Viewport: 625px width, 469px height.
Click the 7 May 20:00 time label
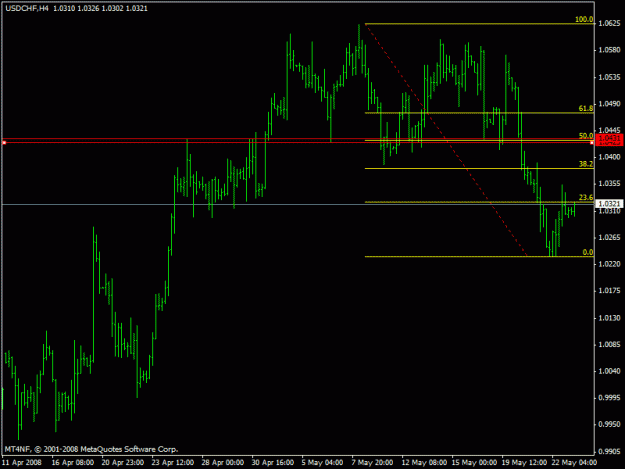coord(372,463)
